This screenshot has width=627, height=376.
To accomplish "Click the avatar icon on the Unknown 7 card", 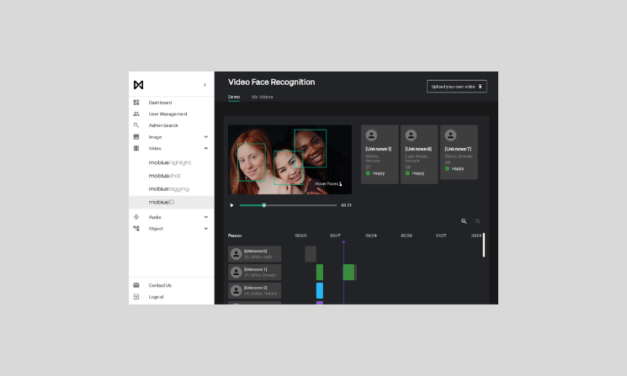I will click(451, 135).
